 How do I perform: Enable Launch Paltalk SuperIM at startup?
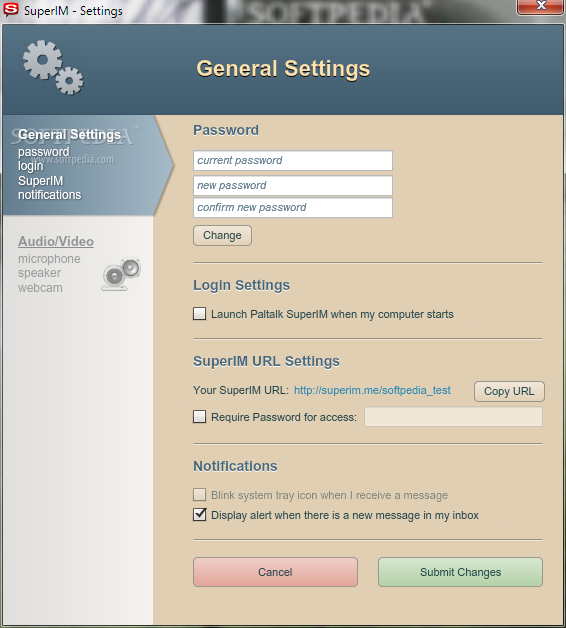coord(199,314)
